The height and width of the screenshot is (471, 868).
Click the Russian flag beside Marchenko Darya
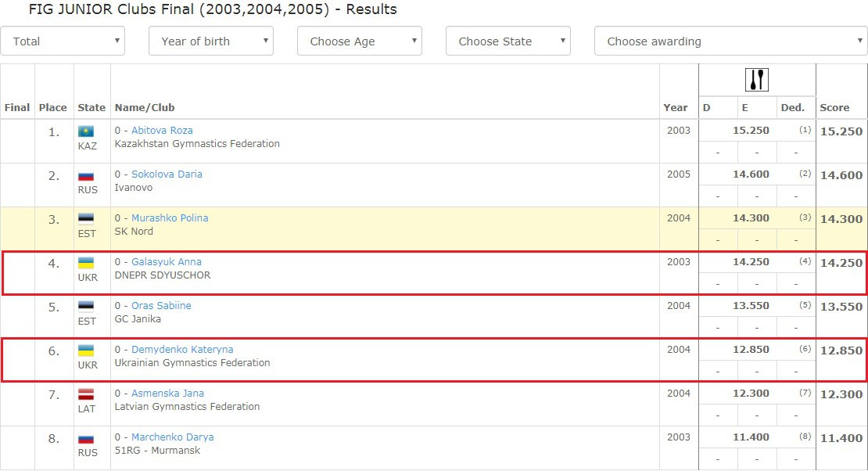pos(86,438)
